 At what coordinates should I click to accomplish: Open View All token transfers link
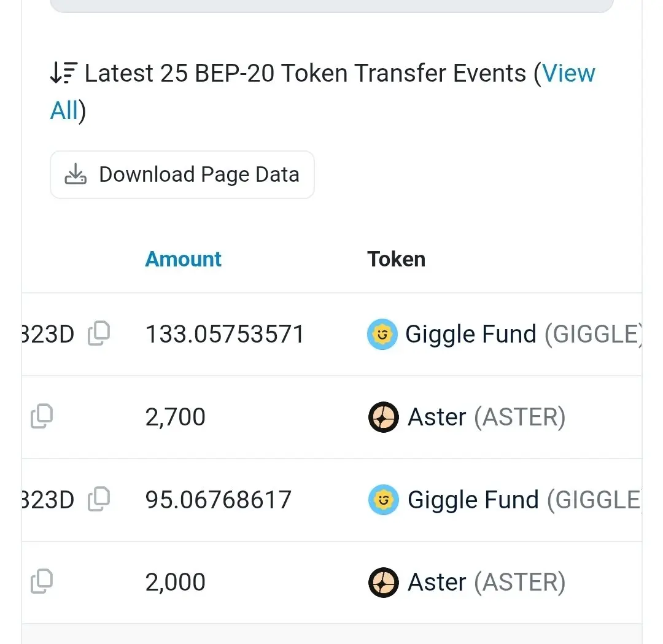coord(323,91)
